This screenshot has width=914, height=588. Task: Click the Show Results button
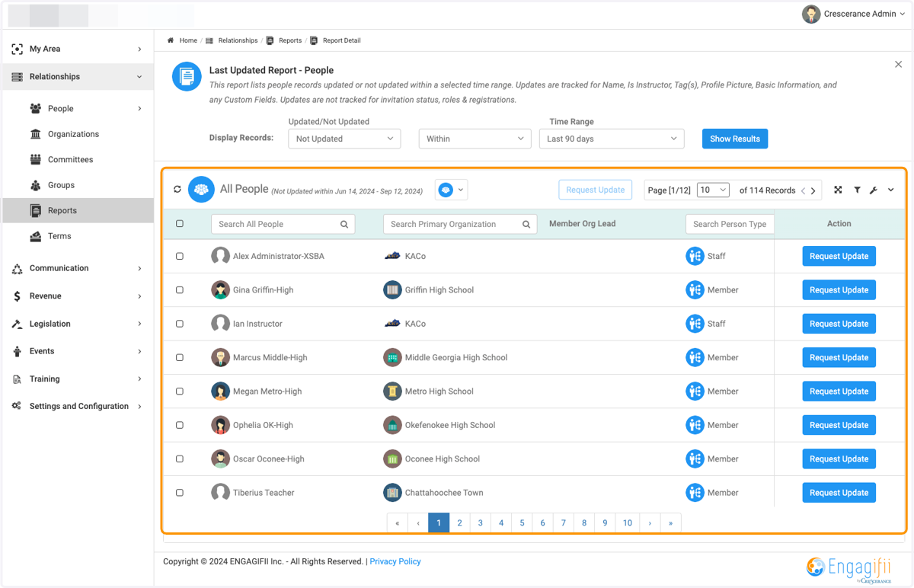pos(735,139)
